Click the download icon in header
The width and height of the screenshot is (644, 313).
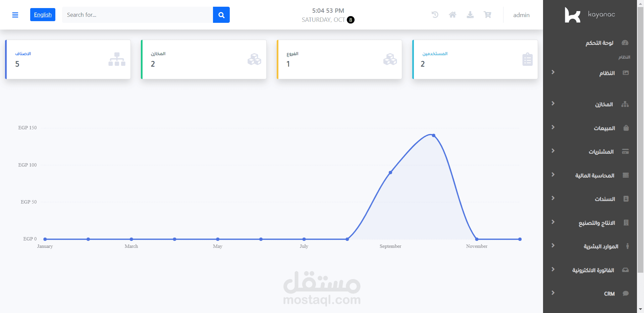[x=470, y=15]
